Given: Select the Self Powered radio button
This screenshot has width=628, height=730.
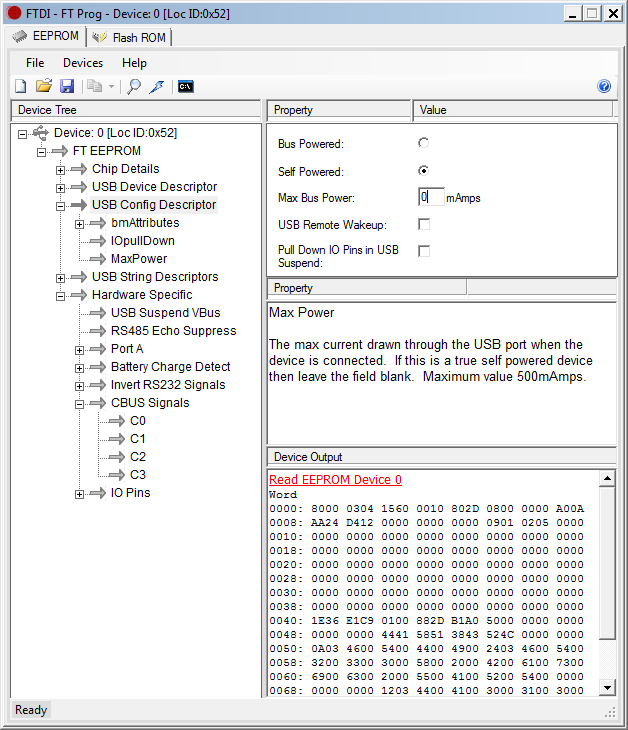Looking at the screenshot, I should click(423, 171).
